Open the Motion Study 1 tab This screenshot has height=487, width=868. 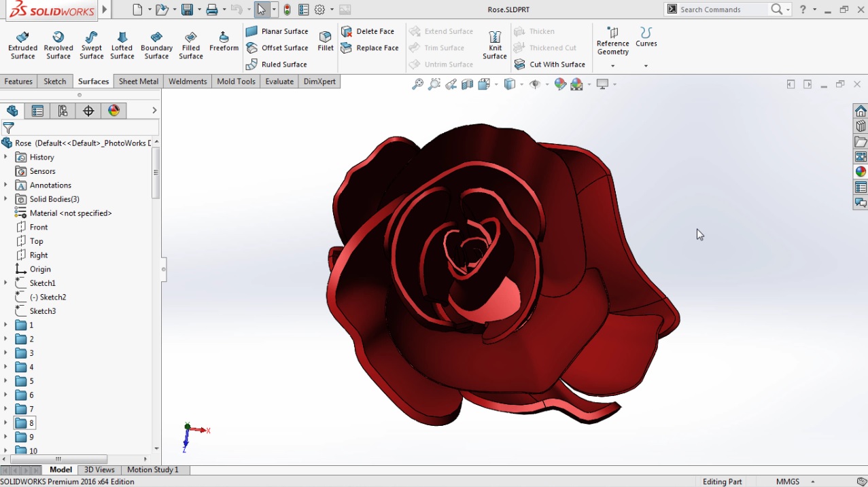coord(152,469)
